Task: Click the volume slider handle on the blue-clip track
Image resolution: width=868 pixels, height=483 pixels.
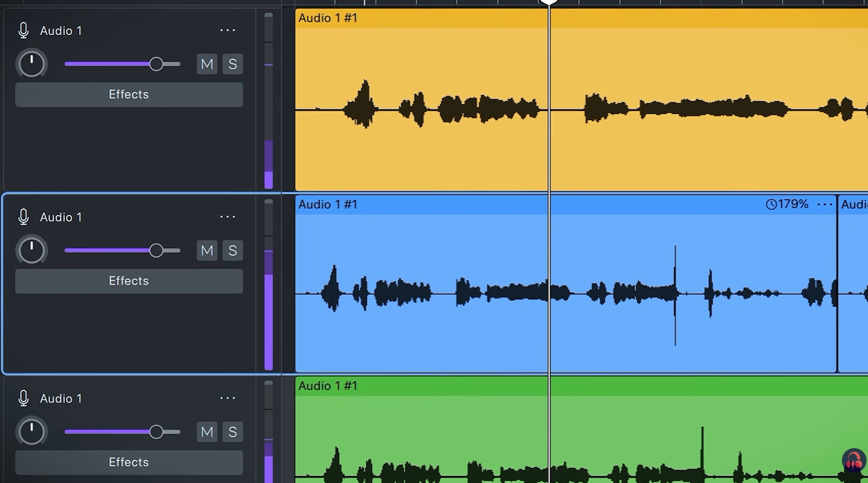Action: (156, 250)
